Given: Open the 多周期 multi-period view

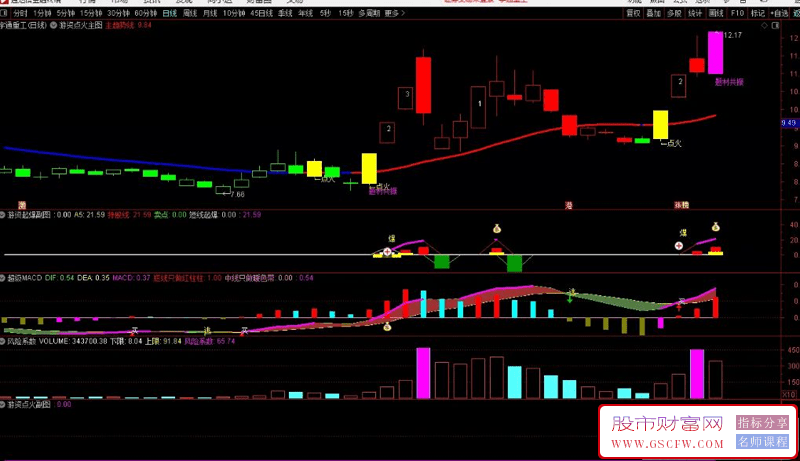Looking at the screenshot, I should click(x=369, y=13).
